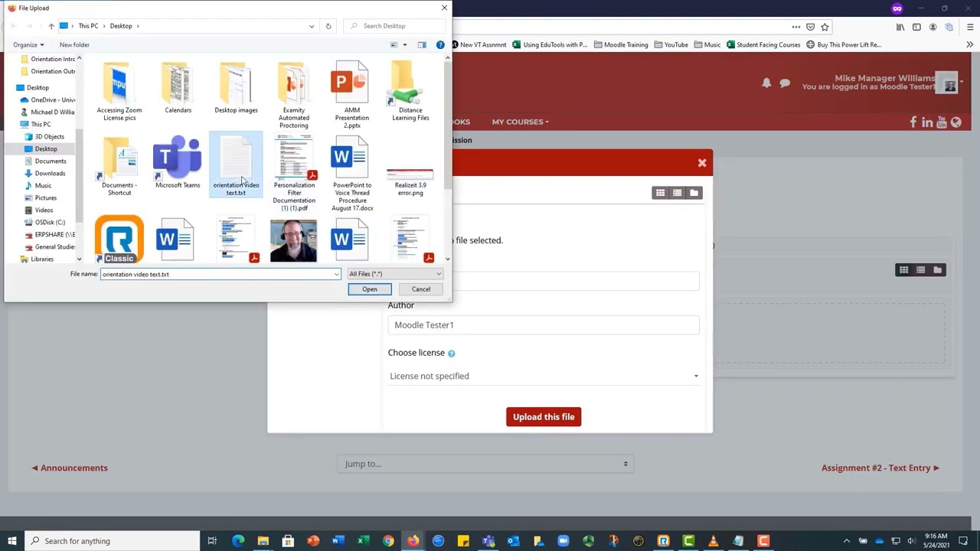Select the man with headset photo thumbnail
Image resolution: width=980 pixels, height=551 pixels.
tap(293, 241)
